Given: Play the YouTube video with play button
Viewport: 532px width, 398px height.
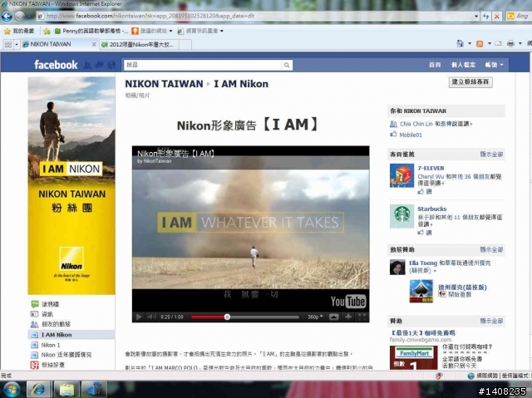Looking at the screenshot, I should (x=139, y=317).
